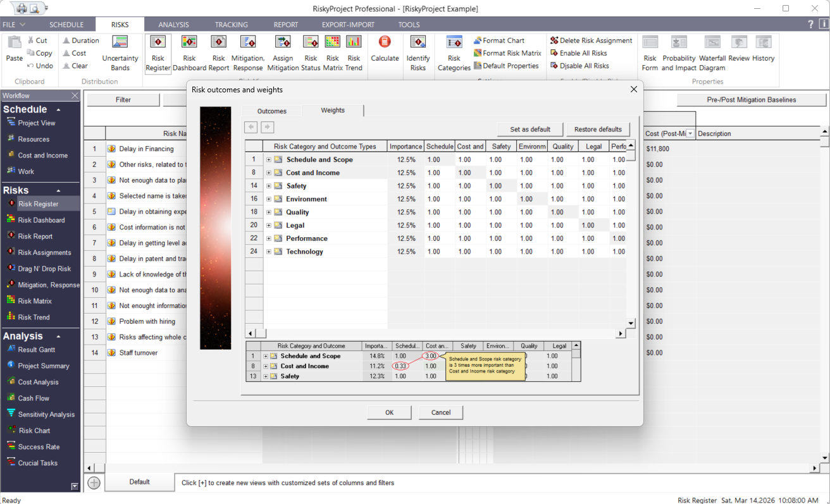Click the Calculate icon in ribbon
Screen dimensions: 830x504
[385, 49]
